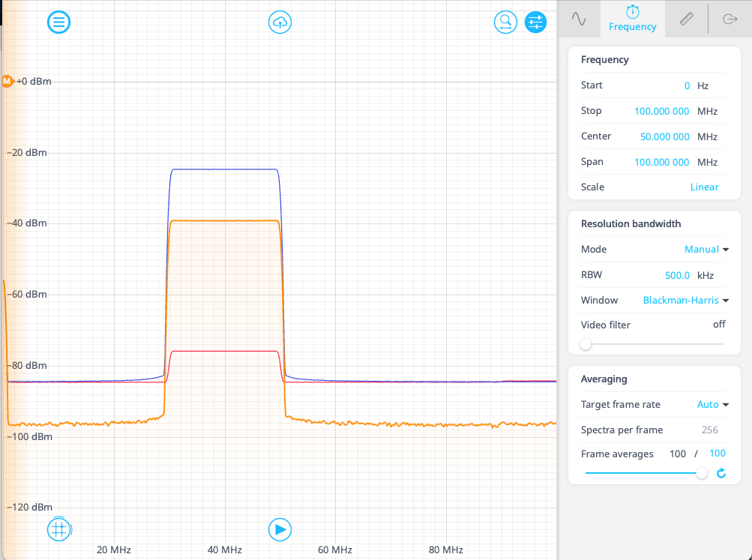Click the Center frequency 50.000 000 field
The image size is (752, 560).
pyautogui.click(x=664, y=136)
